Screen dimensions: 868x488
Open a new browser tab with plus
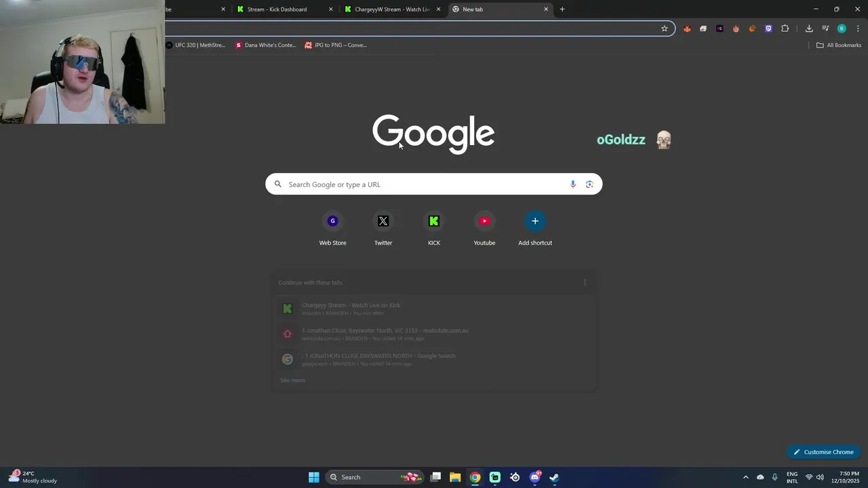pyautogui.click(x=562, y=9)
